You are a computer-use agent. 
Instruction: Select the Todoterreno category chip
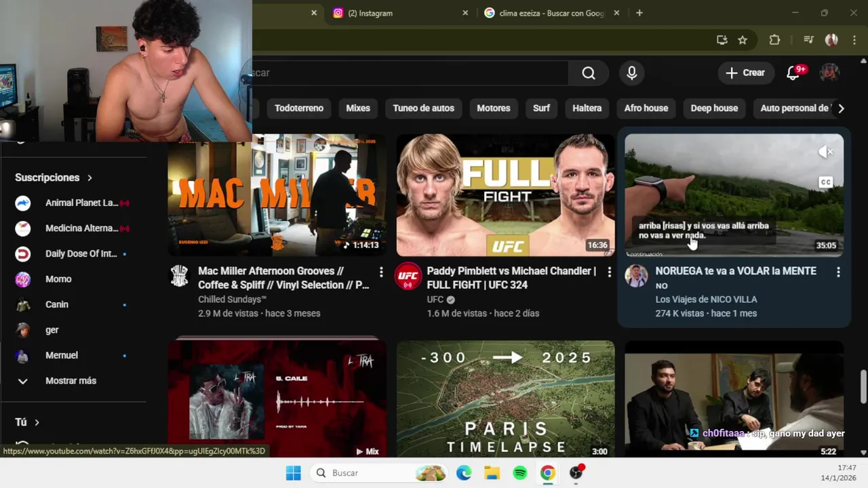coord(299,108)
